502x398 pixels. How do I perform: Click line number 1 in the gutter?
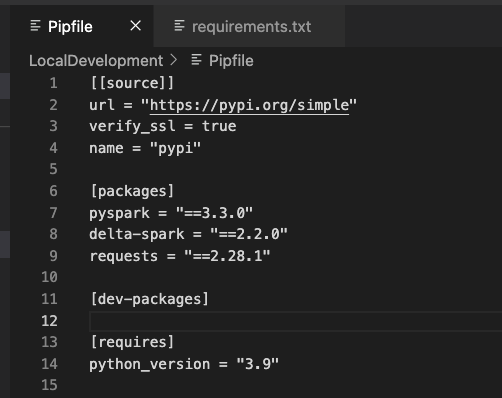pos(53,83)
